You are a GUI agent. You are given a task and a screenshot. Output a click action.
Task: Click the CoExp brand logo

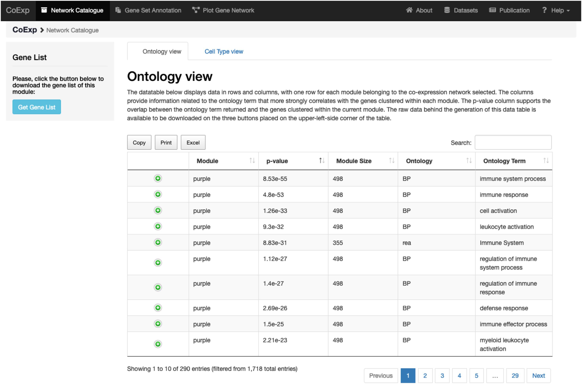click(x=18, y=11)
